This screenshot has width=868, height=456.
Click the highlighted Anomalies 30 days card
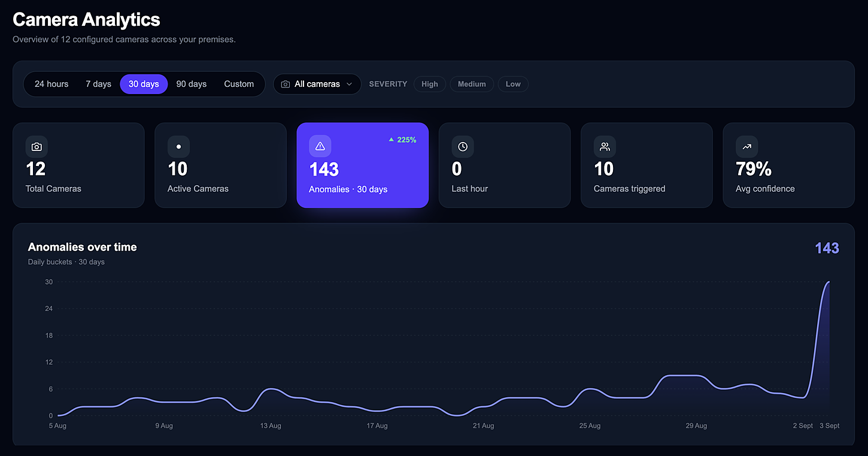[363, 165]
